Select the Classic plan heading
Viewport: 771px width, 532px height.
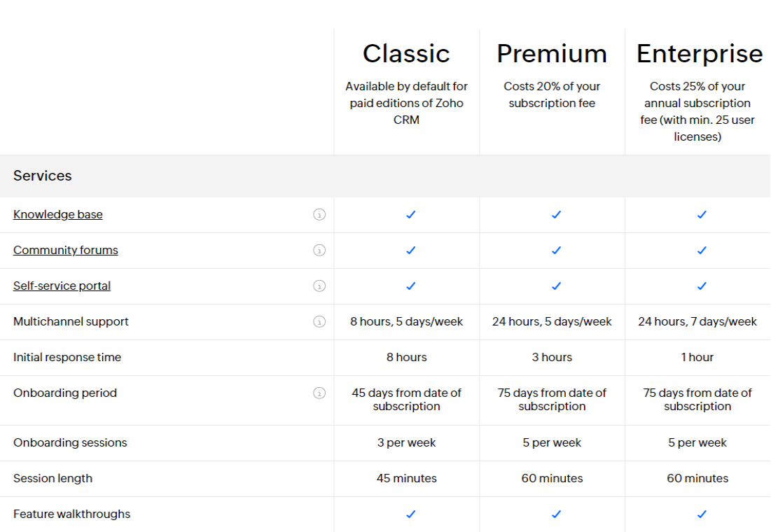(406, 53)
